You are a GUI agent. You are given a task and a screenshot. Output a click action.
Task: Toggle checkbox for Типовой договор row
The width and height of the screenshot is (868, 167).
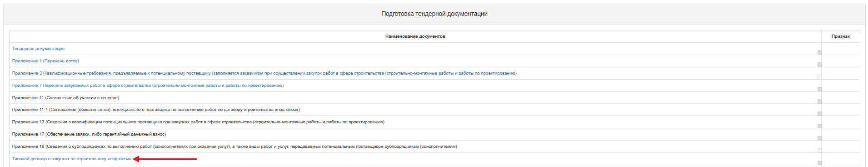coord(820,163)
